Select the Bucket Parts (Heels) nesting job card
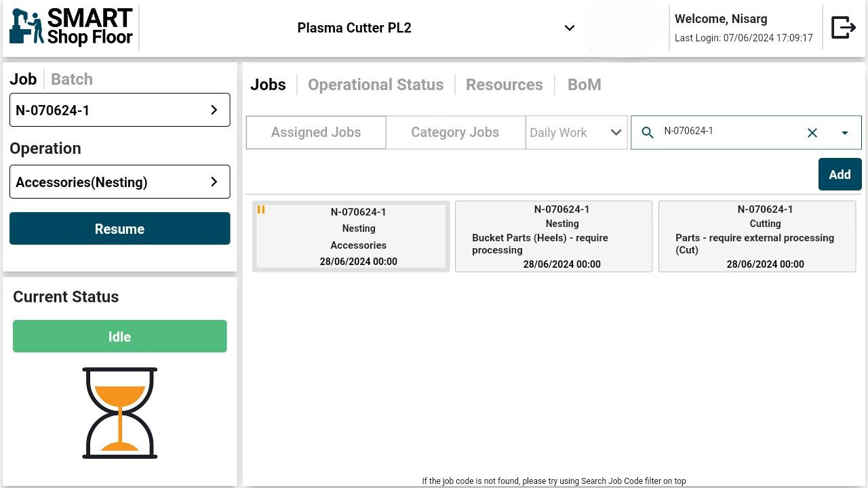Viewport: 868px width, 488px height. coord(553,237)
